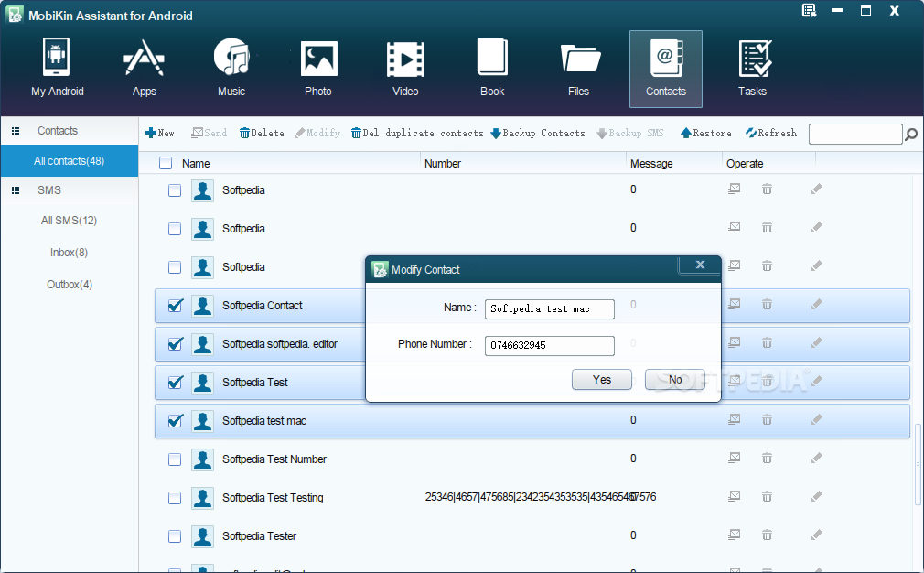This screenshot has height=573, width=924.
Task: Check the Softpedia Test Number checkbox
Action: click(x=175, y=459)
